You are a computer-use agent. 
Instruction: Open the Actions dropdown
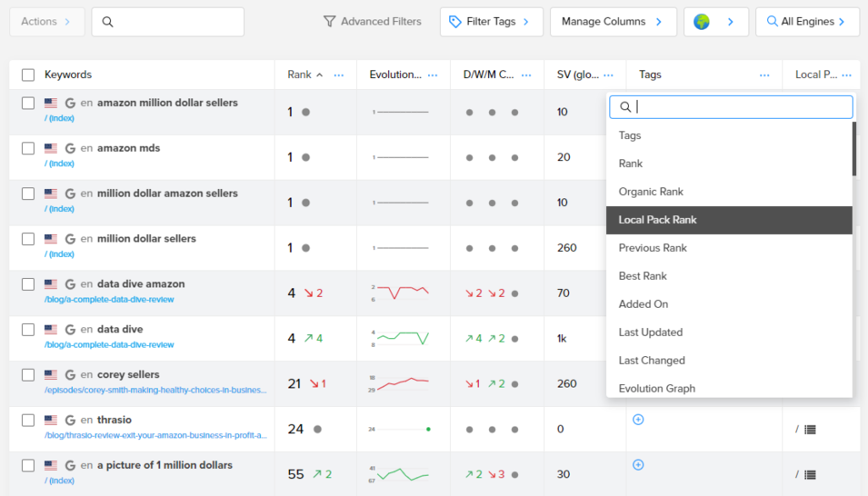pyautogui.click(x=47, y=21)
